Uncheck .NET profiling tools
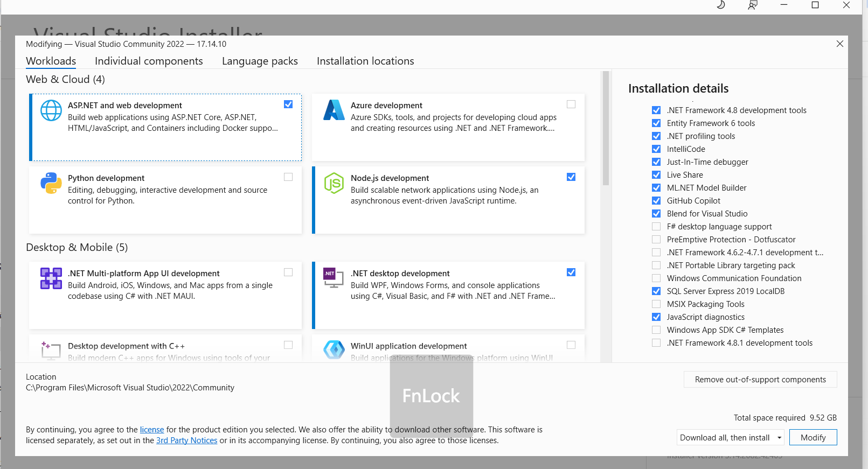This screenshot has width=868, height=469. click(x=656, y=136)
